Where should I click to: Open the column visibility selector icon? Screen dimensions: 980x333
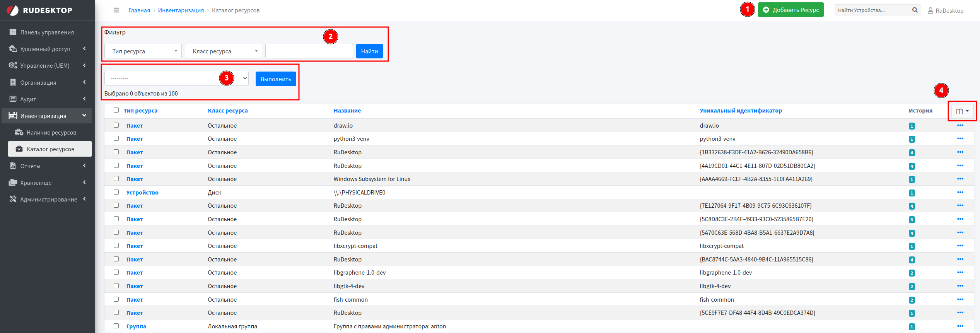(962, 111)
